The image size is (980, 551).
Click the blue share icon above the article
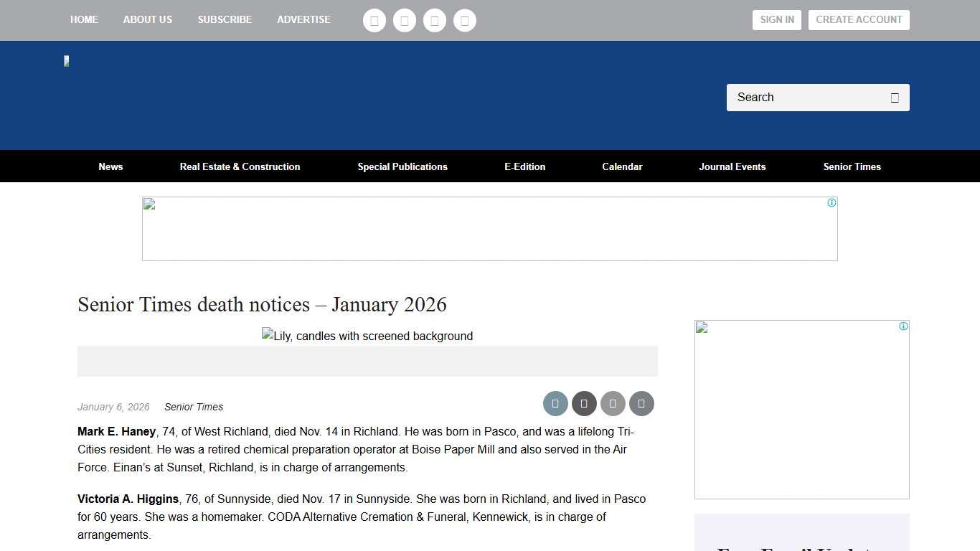[x=555, y=403]
